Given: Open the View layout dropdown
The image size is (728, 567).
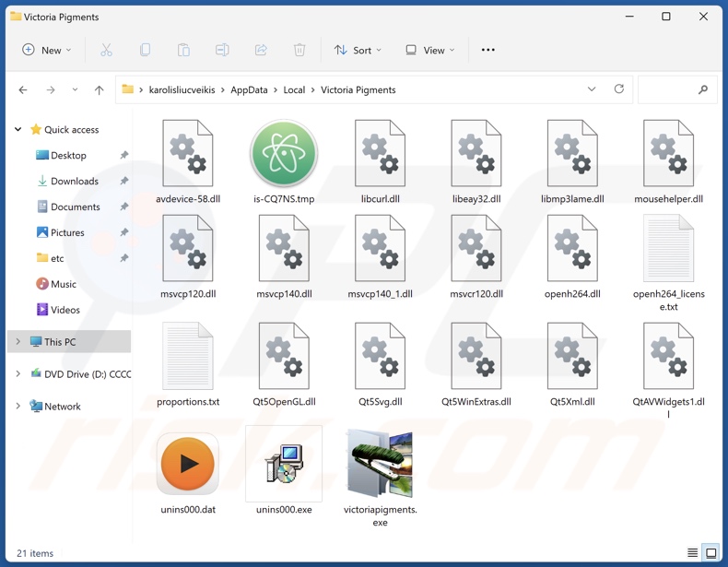Looking at the screenshot, I should pyautogui.click(x=430, y=50).
